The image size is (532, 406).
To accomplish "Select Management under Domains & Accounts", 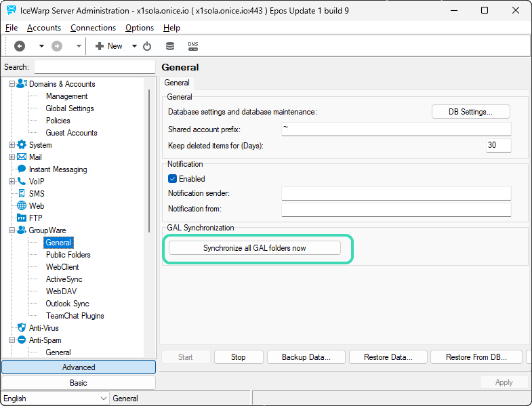I will (x=67, y=96).
